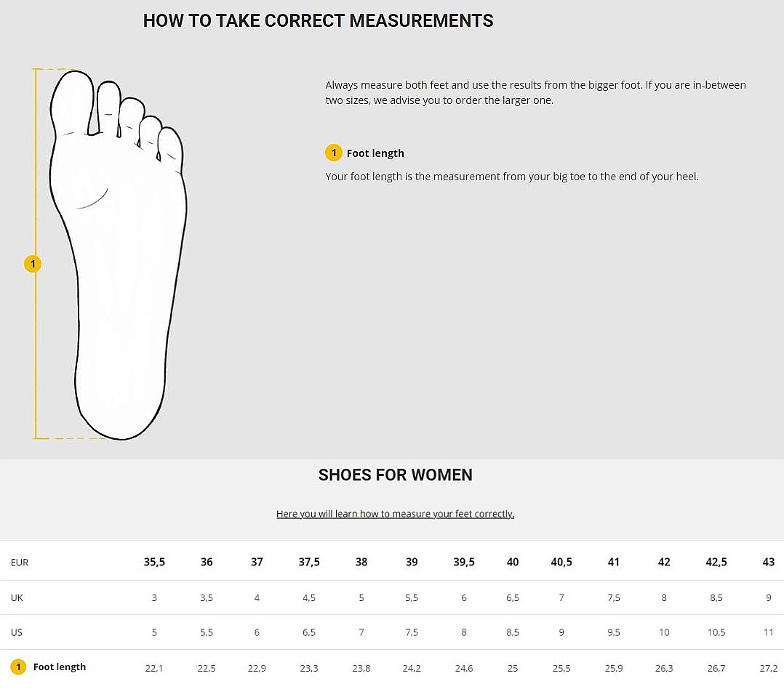Click the bold Foot length heading above the description
Screen dimensions: 784x689
click(x=375, y=153)
